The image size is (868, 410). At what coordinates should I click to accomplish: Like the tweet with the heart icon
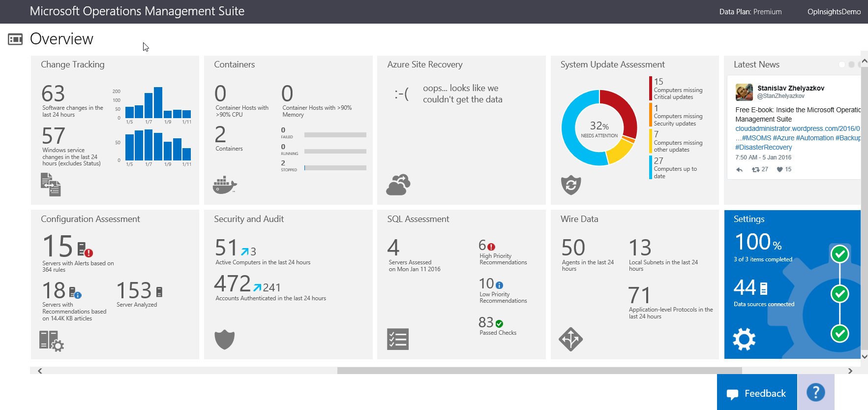point(779,169)
